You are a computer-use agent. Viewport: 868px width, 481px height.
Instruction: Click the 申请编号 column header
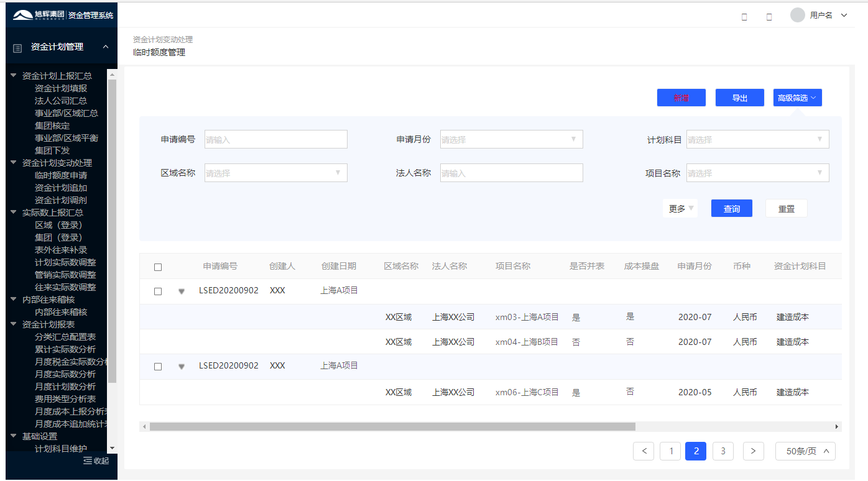[x=220, y=266]
